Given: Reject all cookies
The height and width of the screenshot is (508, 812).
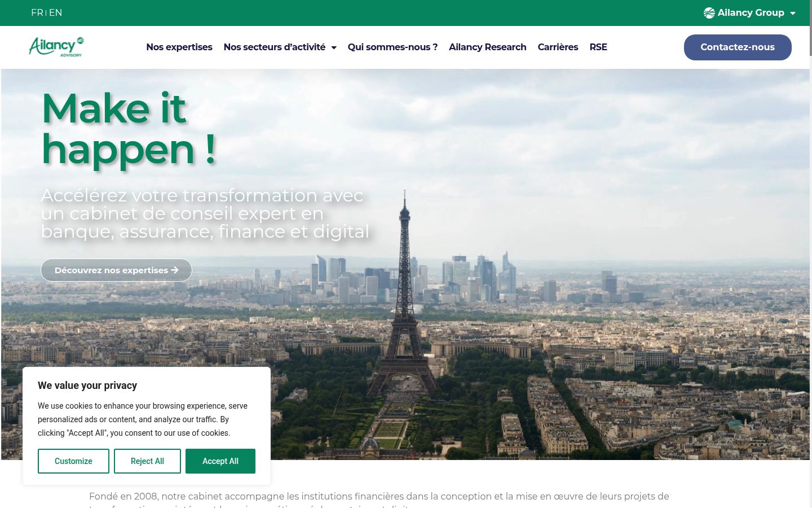Looking at the screenshot, I should [147, 461].
